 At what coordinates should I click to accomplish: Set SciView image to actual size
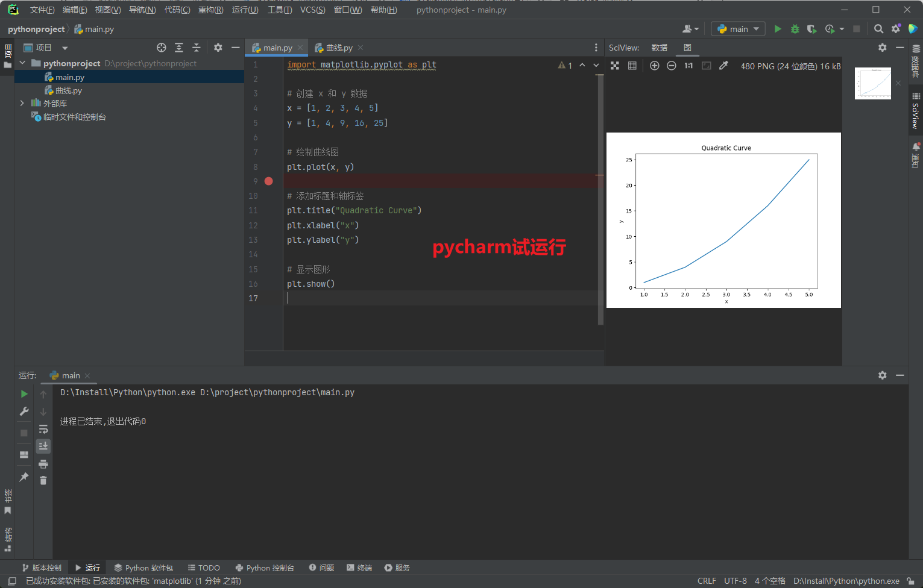click(688, 66)
